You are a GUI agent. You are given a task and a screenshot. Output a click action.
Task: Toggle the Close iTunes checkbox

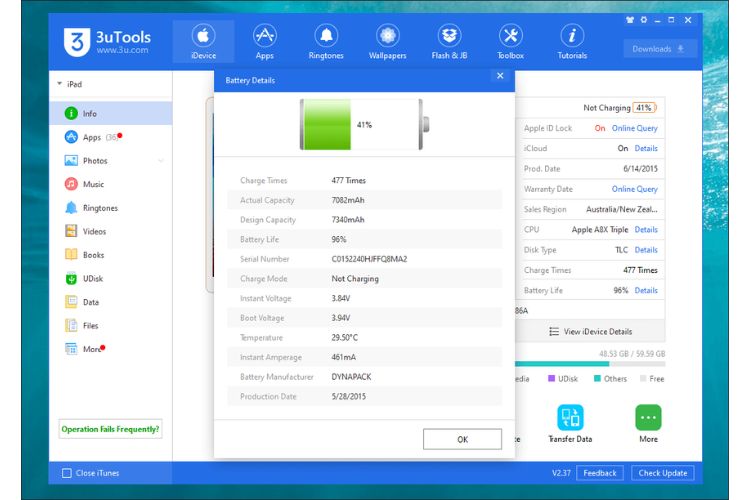pyautogui.click(x=67, y=473)
